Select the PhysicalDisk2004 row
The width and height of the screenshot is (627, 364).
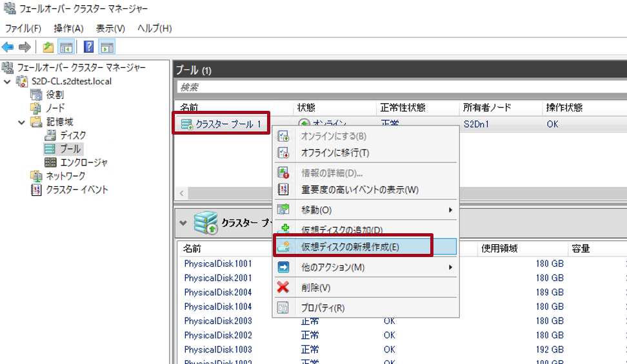(x=218, y=292)
